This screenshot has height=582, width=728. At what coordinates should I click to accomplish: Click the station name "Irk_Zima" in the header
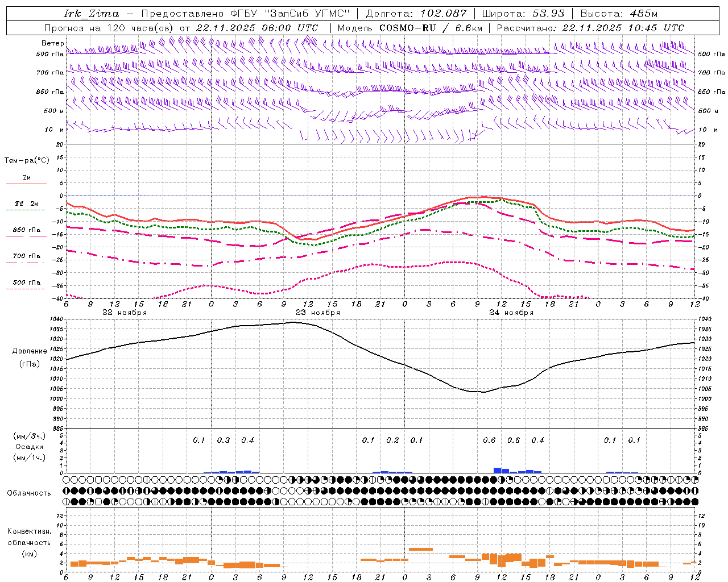(x=92, y=14)
